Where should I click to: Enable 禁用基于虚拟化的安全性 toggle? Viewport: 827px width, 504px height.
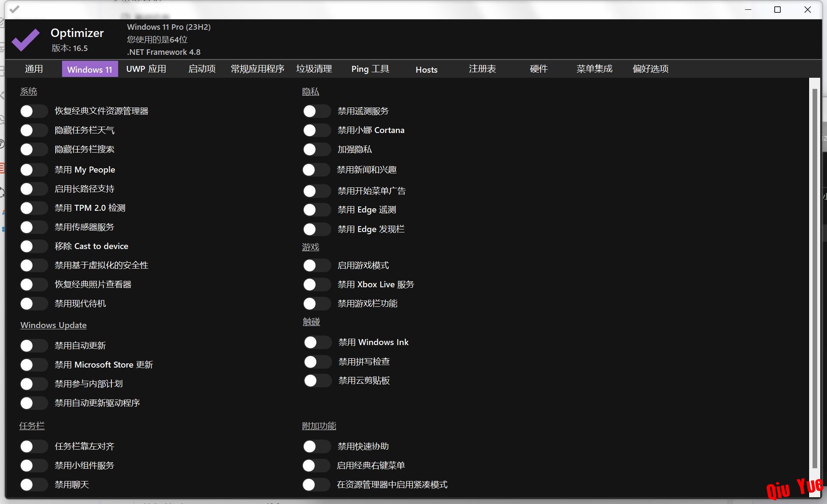pos(34,266)
